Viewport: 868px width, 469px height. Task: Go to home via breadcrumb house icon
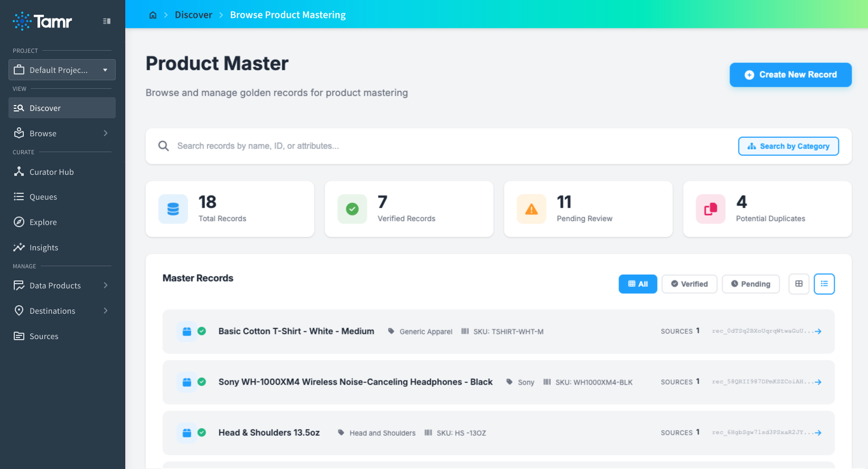[x=153, y=15]
